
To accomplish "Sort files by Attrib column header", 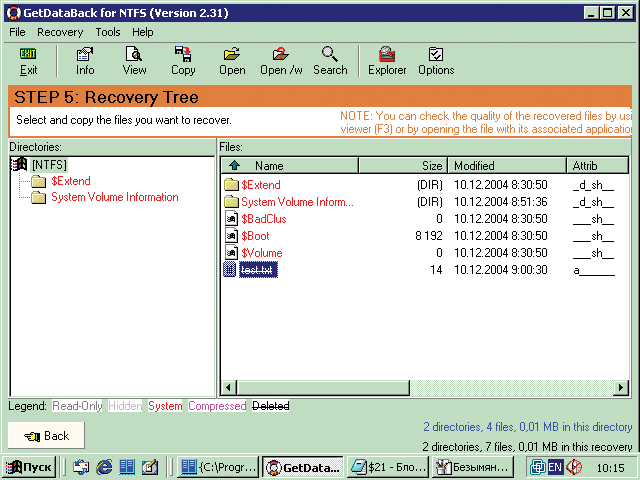I will pos(598,165).
